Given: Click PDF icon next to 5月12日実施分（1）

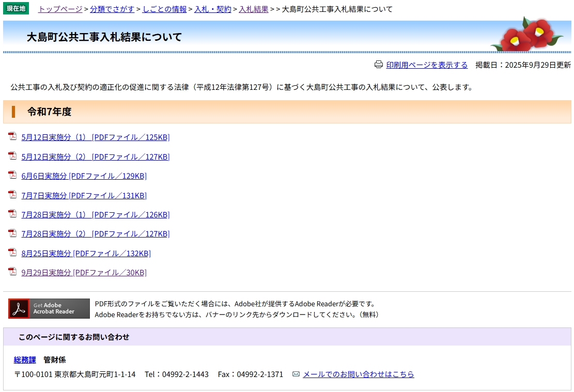Looking at the screenshot, I should (x=12, y=136).
